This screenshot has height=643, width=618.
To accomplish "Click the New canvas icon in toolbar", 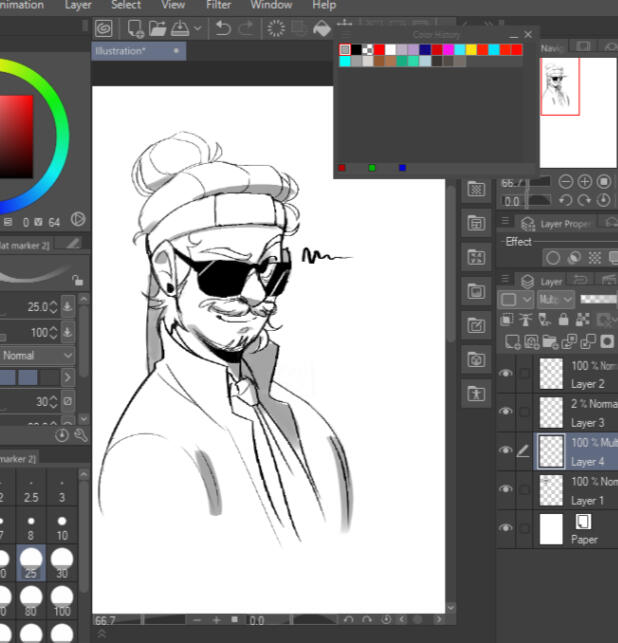I will point(132,28).
